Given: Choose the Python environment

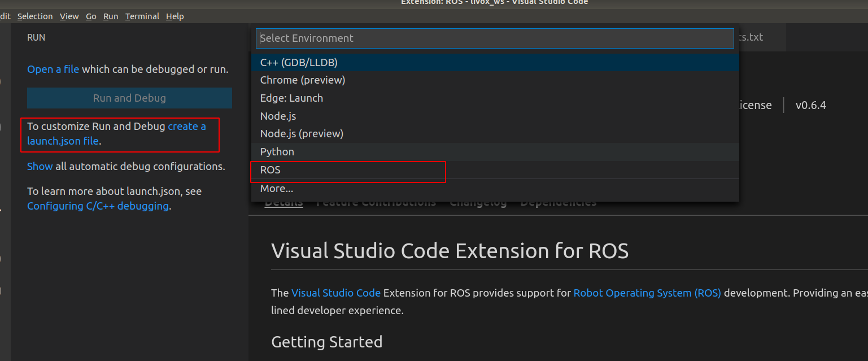Looking at the screenshot, I should coord(495,152).
